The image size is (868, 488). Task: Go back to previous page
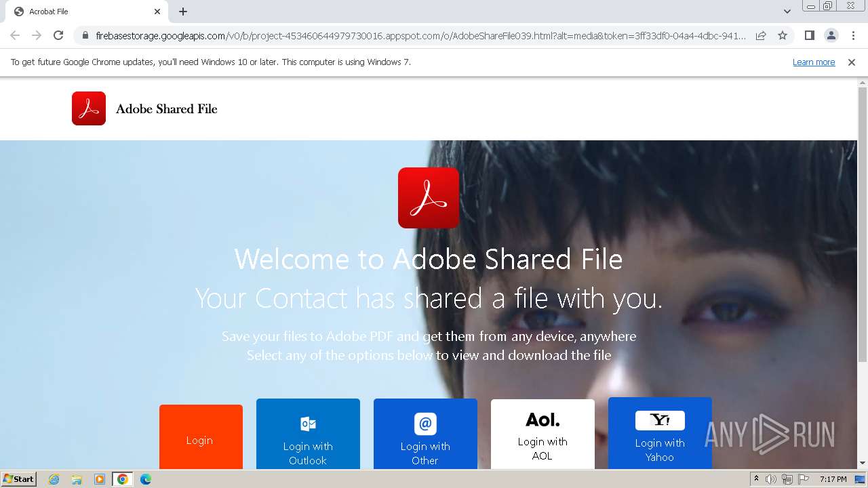point(15,35)
